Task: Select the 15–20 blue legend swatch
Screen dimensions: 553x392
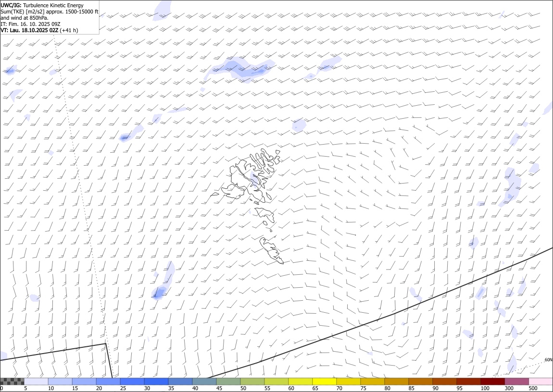Action: click(84, 381)
